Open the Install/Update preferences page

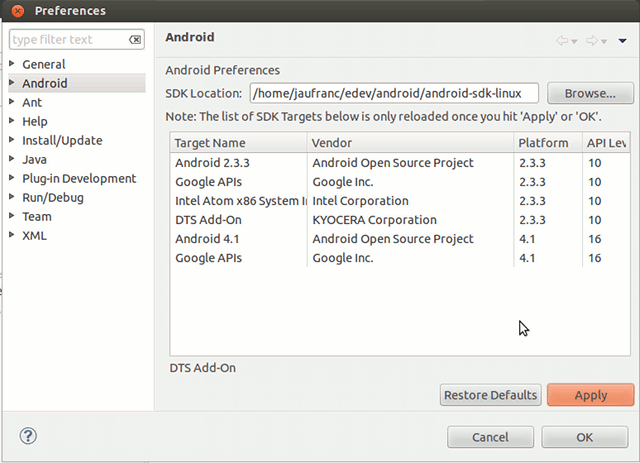click(62, 140)
